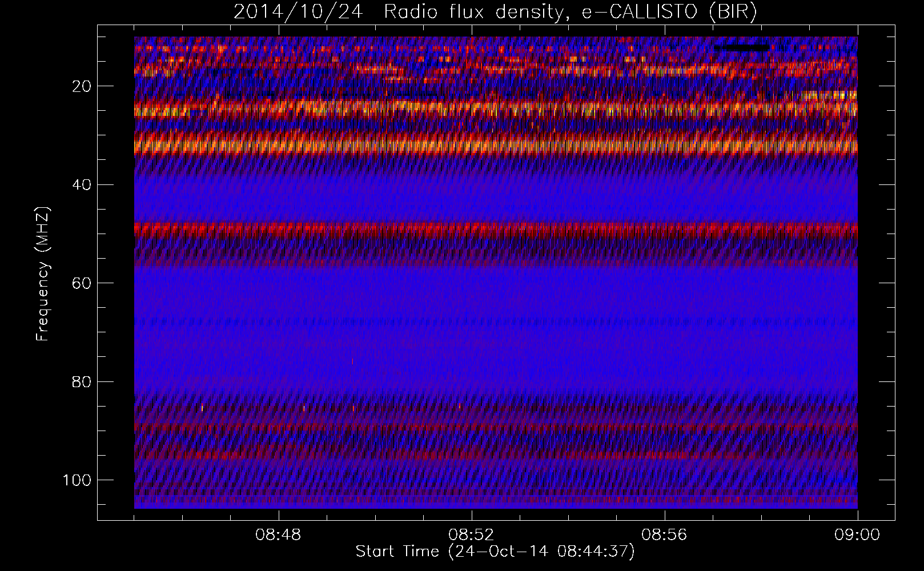The width and height of the screenshot is (924, 571).
Task: Click the 'Start Time (24-Oct-14 08:44:37)' label
Action: pyautogui.click(x=495, y=552)
